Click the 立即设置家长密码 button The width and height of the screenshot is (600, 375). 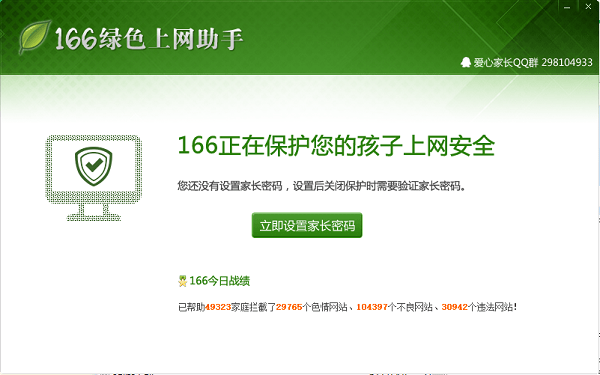click(x=307, y=225)
